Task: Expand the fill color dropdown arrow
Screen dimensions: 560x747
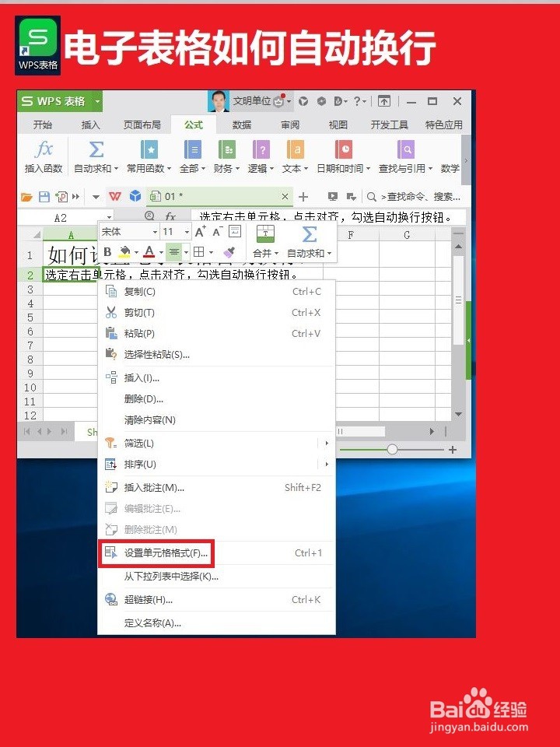Action: [136, 252]
